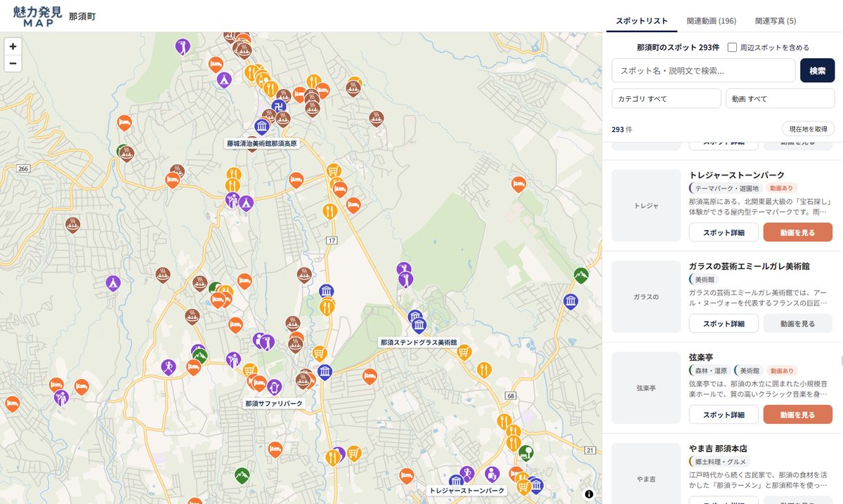The height and width of the screenshot is (504, 843).
Task: Select museum marker left of トレジャーストーンパーク map label
Action: point(456,482)
